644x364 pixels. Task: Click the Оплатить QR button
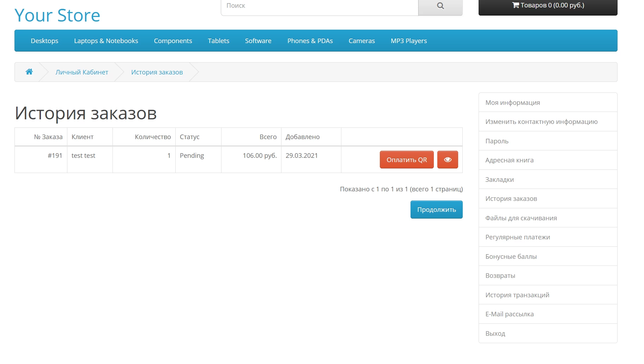click(407, 160)
